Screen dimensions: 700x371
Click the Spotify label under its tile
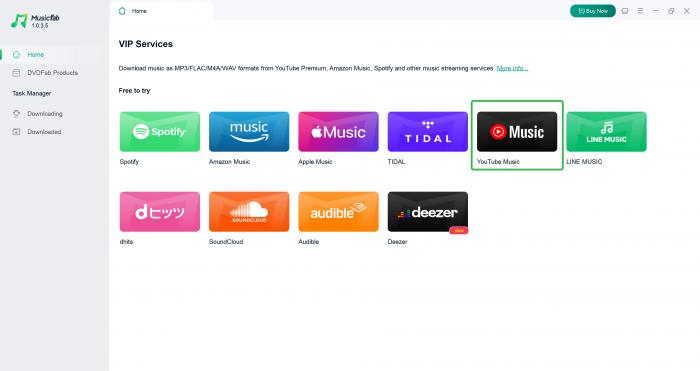pos(129,162)
